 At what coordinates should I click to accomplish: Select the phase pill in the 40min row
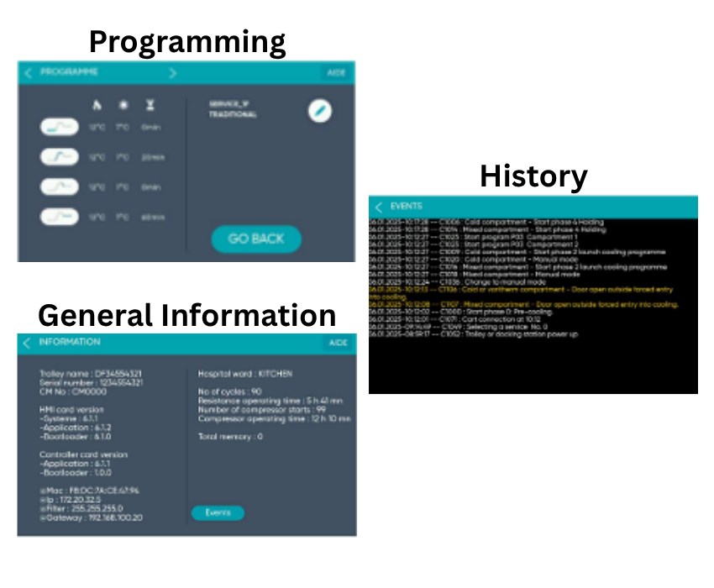[x=60, y=217]
